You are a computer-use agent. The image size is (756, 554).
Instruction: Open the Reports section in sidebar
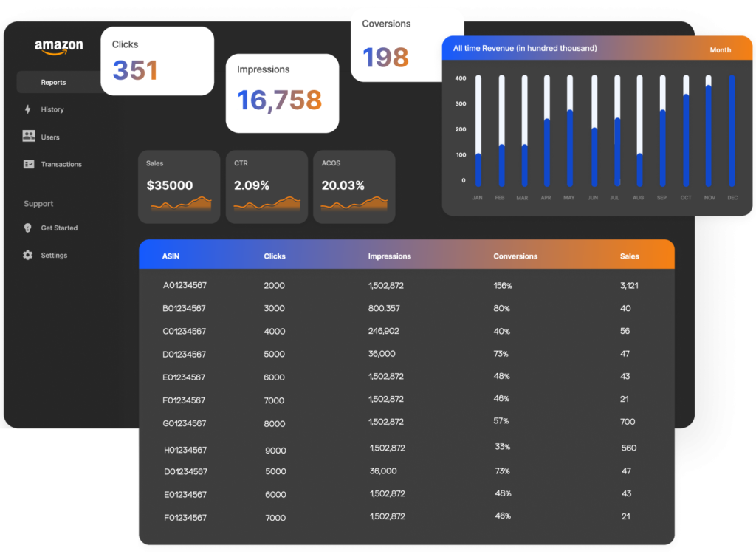coord(53,83)
